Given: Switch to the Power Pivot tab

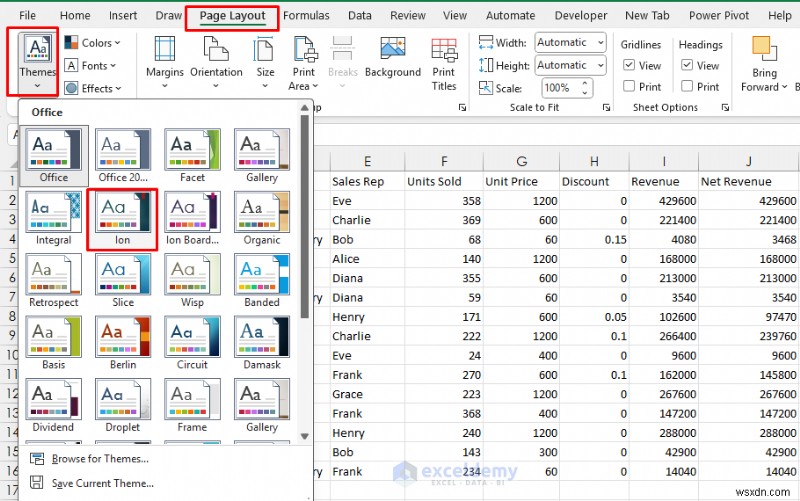Looking at the screenshot, I should pos(719,15).
